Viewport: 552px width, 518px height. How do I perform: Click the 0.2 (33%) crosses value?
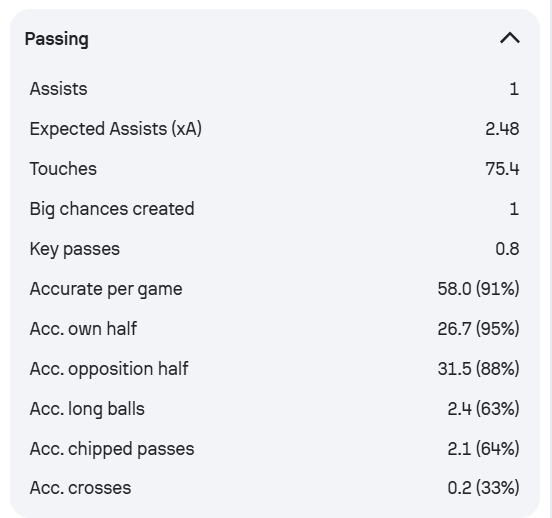pos(483,488)
